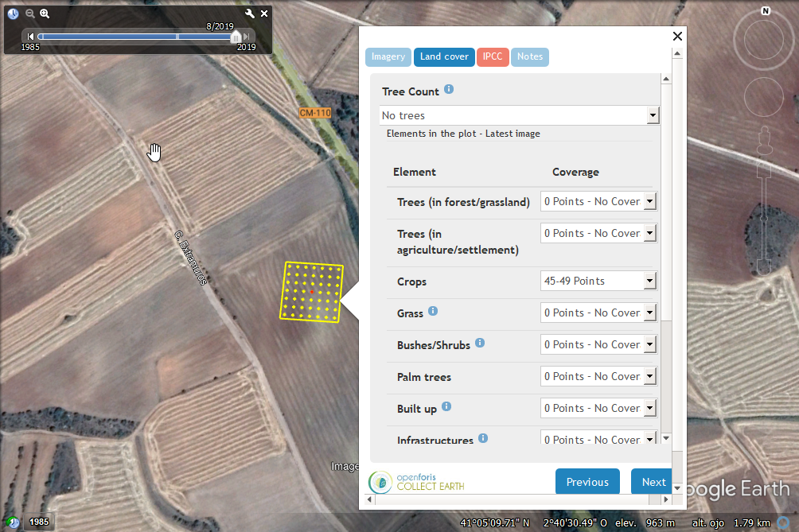Click inner form scrollbar up arrow
Viewport: 799px width, 532px height.
click(666, 79)
